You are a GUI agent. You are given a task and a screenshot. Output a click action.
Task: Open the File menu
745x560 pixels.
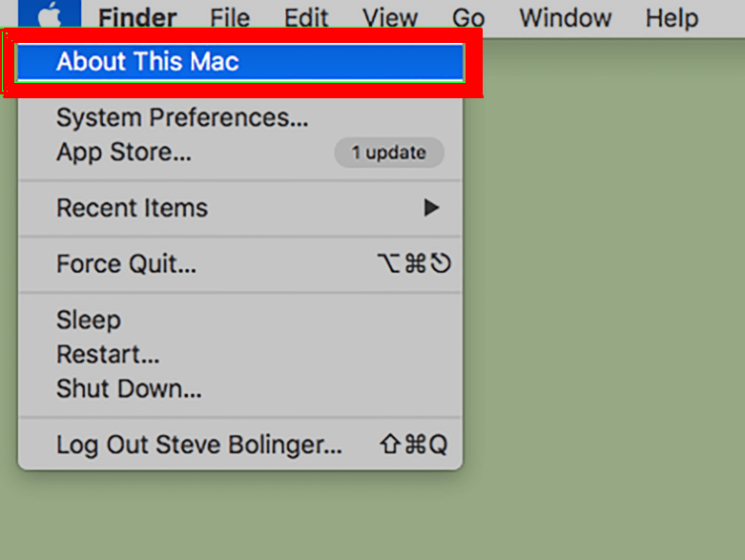point(230,18)
